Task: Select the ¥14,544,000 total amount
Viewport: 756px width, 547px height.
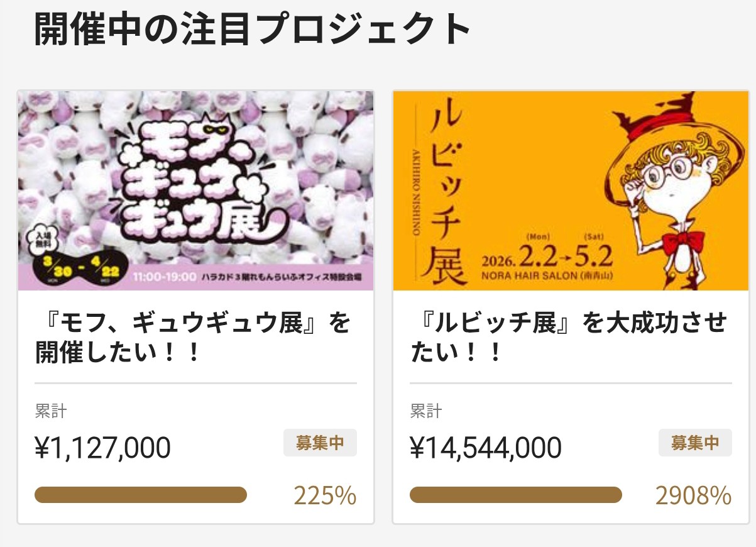Action: [486, 448]
